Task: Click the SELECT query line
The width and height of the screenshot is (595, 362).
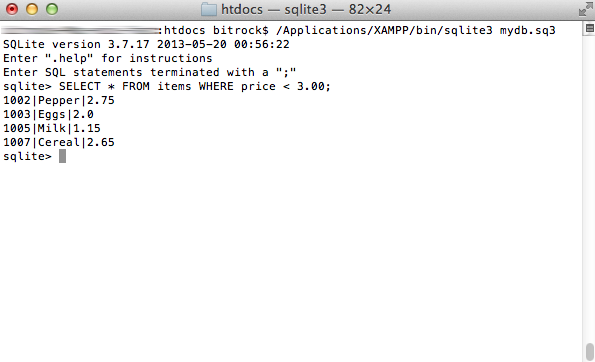Action: click(x=167, y=86)
